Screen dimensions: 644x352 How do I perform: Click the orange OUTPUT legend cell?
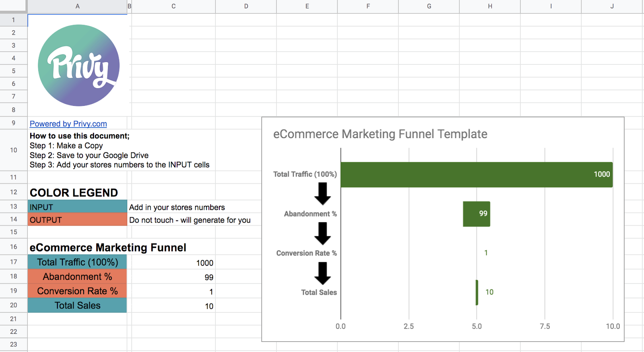tap(77, 219)
